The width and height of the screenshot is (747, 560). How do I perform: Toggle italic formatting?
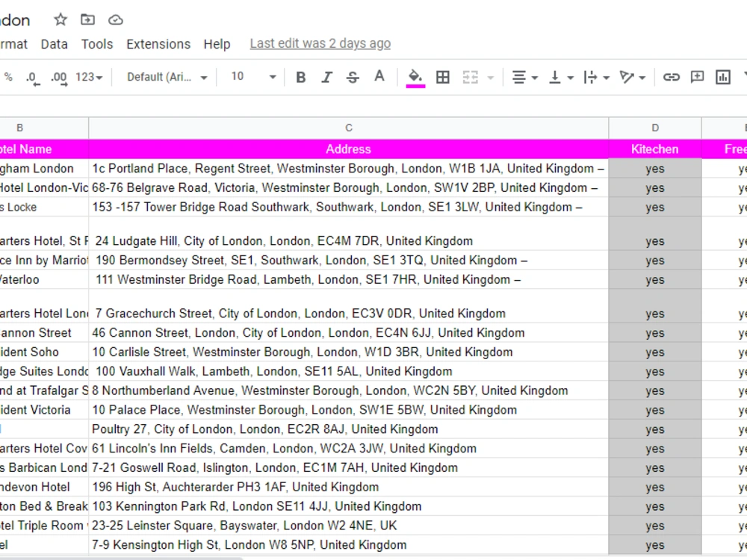pyautogui.click(x=326, y=77)
